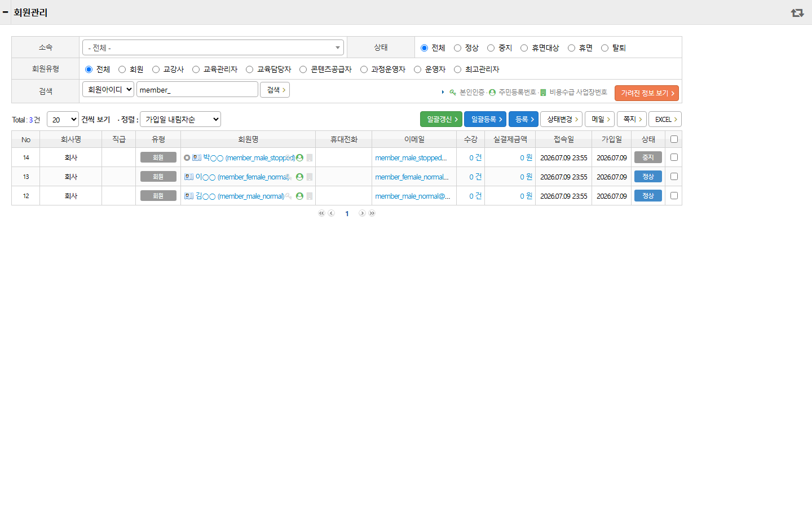The image size is (812, 508).
Task: Click the profile card icon beside 이○○
Action: click(189, 177)
